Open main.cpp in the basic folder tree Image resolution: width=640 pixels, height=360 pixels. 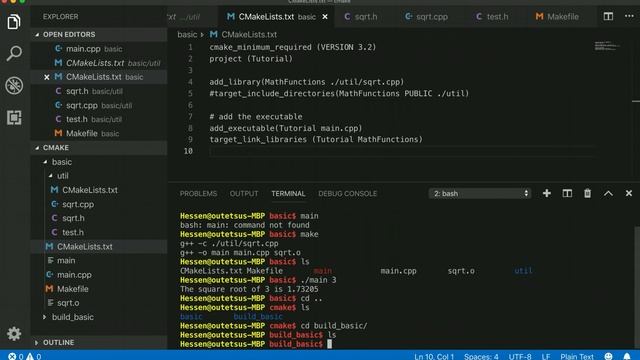[x=99, y=275]
